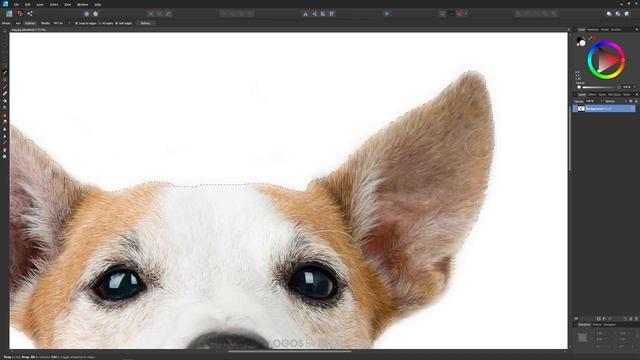Switch to the Styles tab

[602, 95]
